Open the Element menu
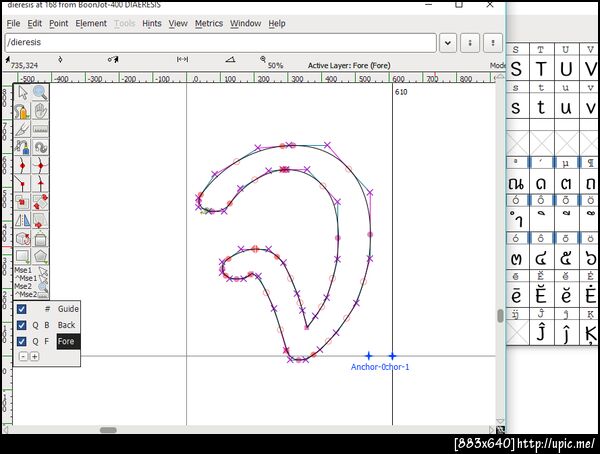The height and width of the screenshot is (454, 600). [x=91, y=23]
